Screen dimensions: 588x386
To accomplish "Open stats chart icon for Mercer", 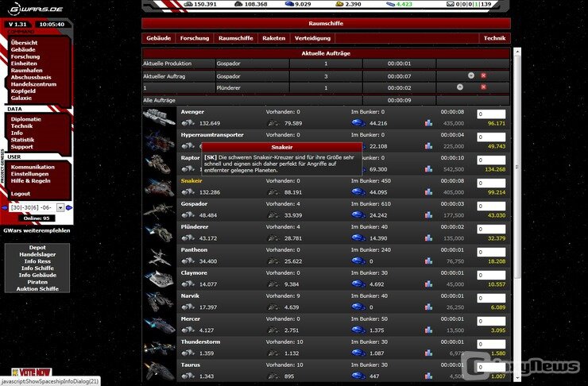I will point(428,330).
